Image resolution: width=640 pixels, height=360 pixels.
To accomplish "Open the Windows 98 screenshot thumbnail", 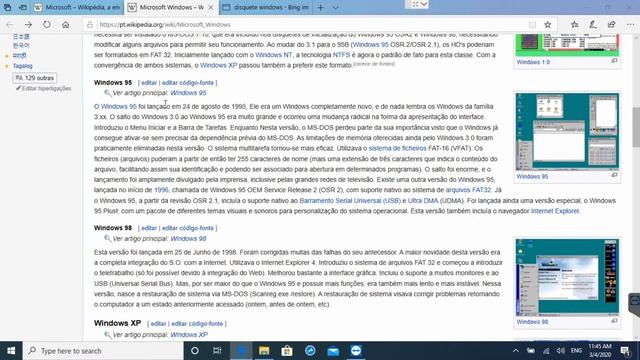I will (x=567, y=277).
